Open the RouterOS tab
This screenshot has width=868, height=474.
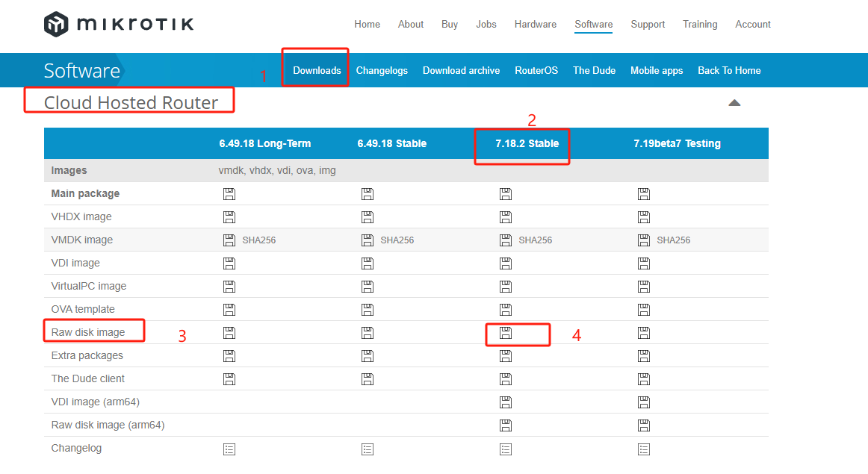(x=536, y=70)
